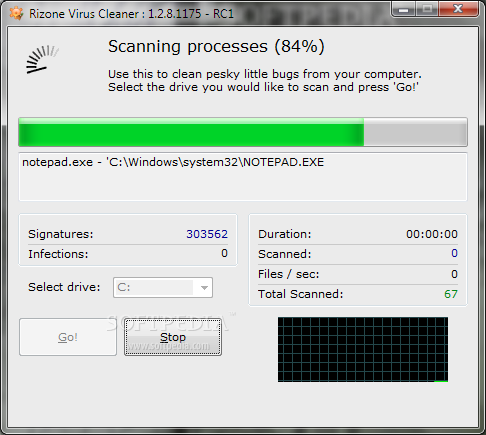Click the Signatures label
The image size is (486, 435).
click(61, 234)
